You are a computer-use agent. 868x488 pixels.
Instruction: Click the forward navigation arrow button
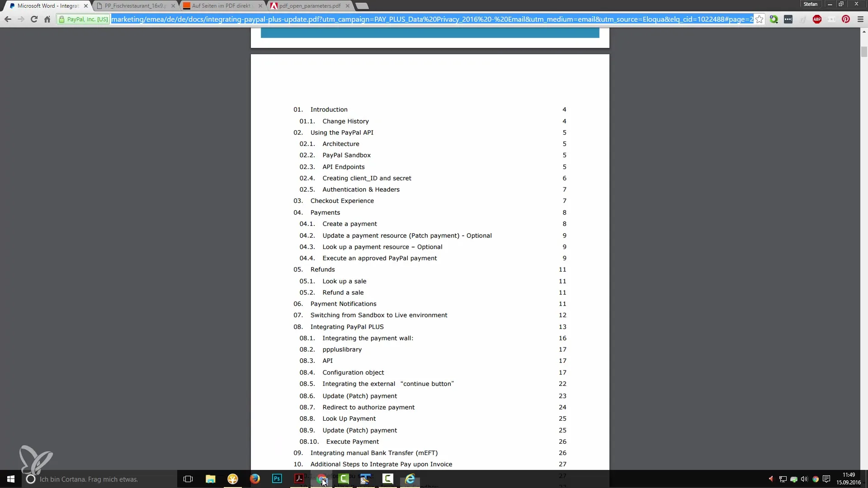coord(20,19)
